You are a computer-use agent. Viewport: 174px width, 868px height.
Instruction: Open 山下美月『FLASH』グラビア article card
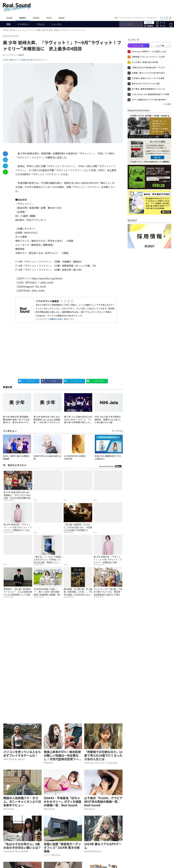(103, 790)
